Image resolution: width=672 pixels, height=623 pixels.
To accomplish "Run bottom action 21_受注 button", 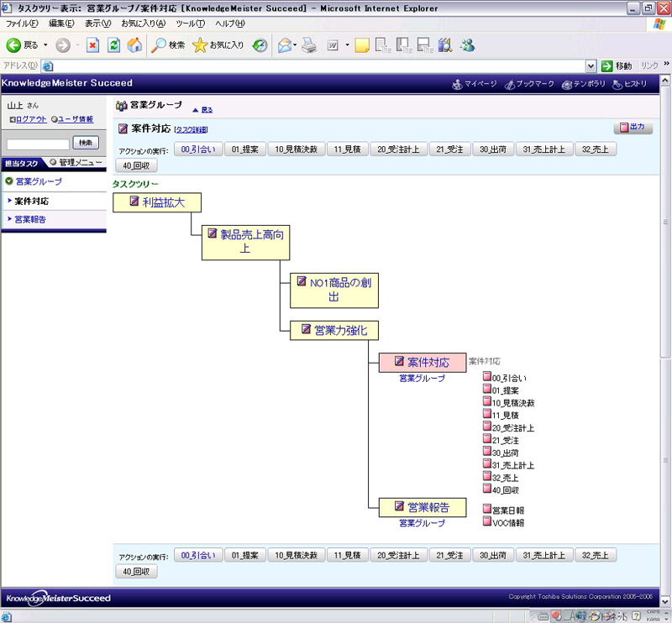I will click(x=449, y=555).
